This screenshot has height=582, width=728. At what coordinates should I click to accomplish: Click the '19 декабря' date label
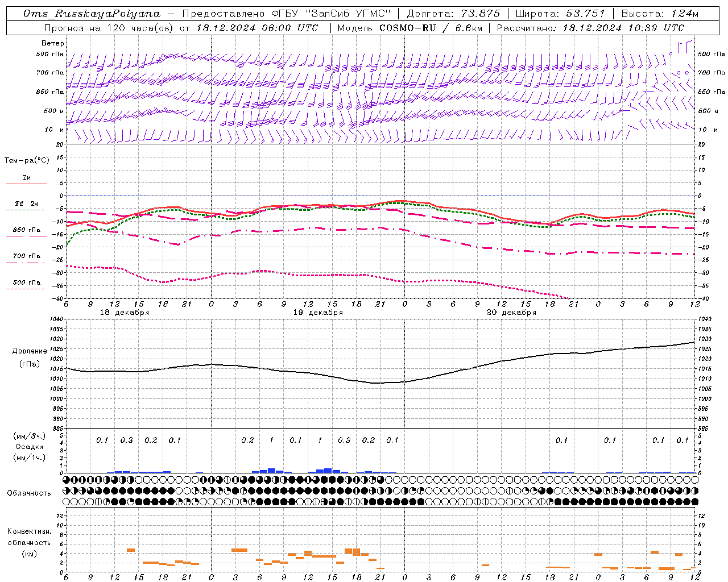[x=318, y=313]
